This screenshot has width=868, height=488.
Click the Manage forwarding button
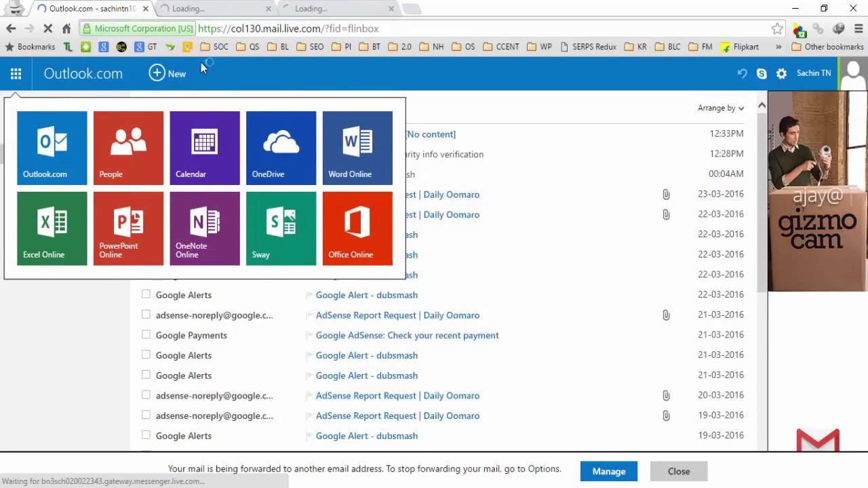click(609, 471)
